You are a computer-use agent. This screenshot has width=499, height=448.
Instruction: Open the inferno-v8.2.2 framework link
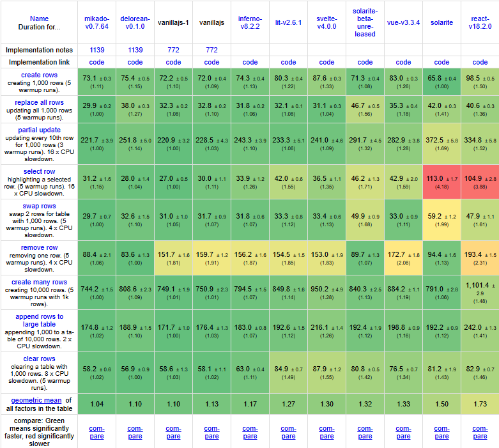point(250,22)
